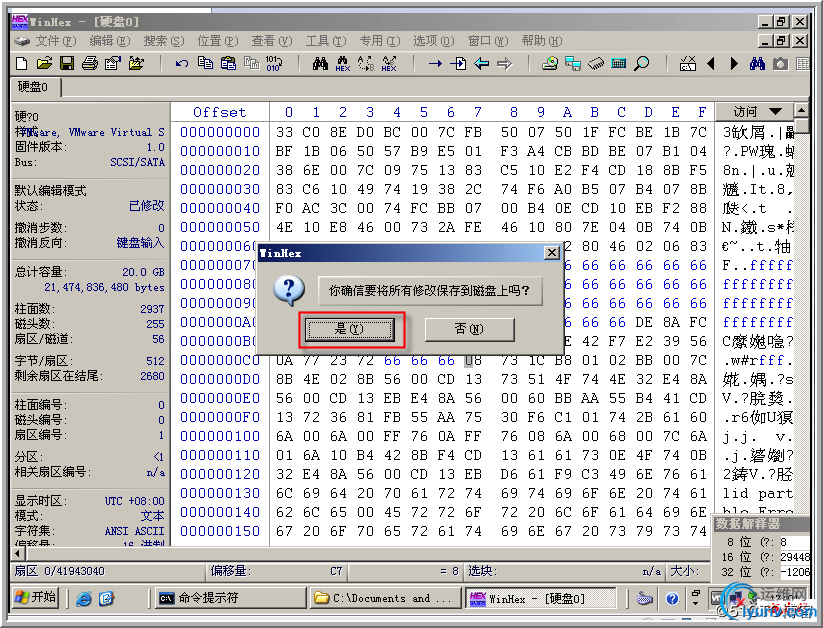Click the highlighted byte 08 in row 0000000C0
823x628 pixels.
point(472,360)
